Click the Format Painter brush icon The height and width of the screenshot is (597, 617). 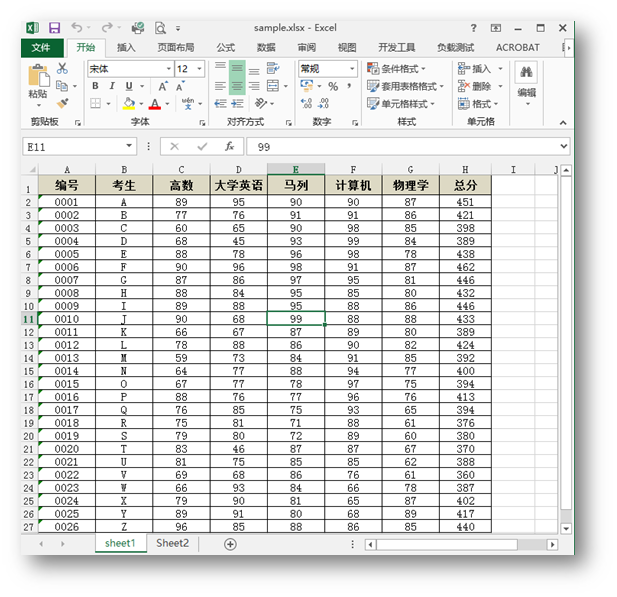tap(63, 103)
